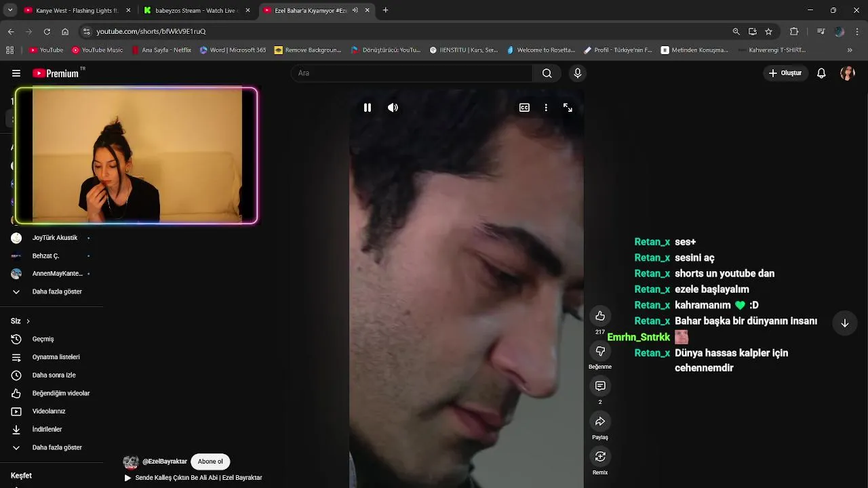Dislike the Short (Beğenme)
Image resolution: width=868 pixels, height=488 pixels.
click(600, 351)
